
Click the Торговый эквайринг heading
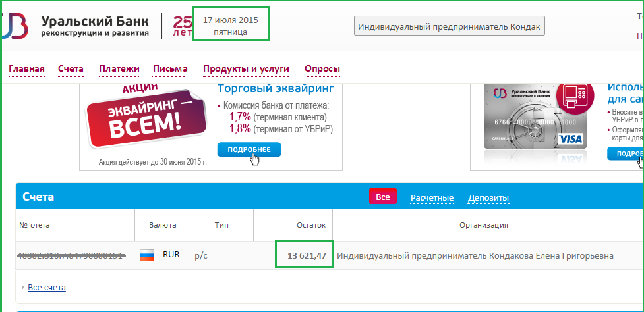(276, 88)
